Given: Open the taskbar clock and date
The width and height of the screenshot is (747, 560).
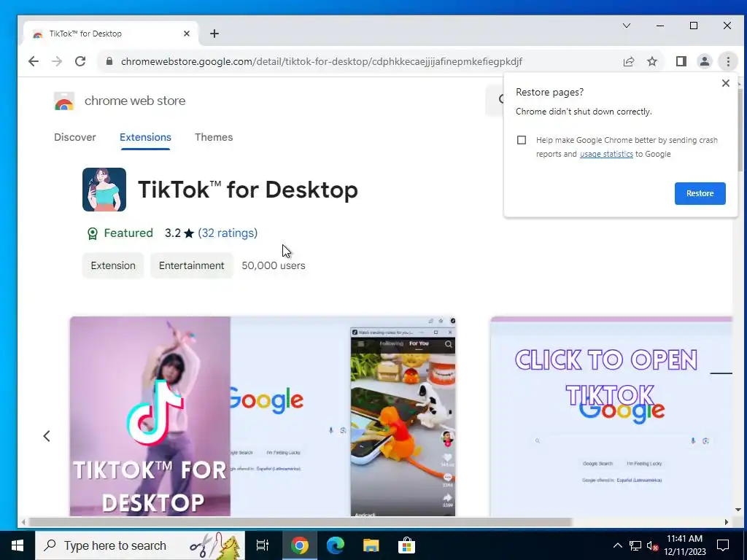Looking at the screenshot, I should pyautogui.click(x=684, y=545).
